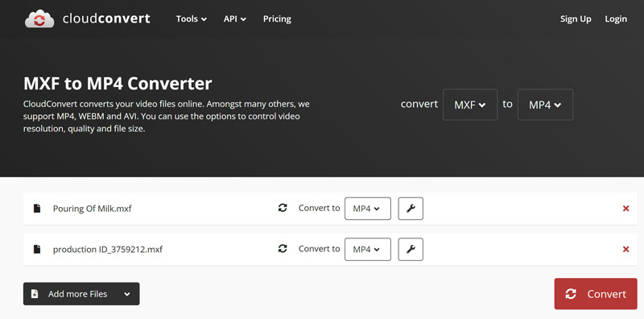Viewport: 644px width, 319px height.
Task: Remove Pouring Of Milk.mxf with red X
Action: click(625, 209)
